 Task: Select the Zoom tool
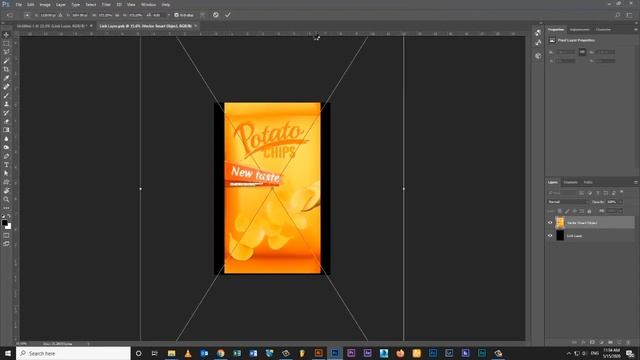click(x=6, y=199)
